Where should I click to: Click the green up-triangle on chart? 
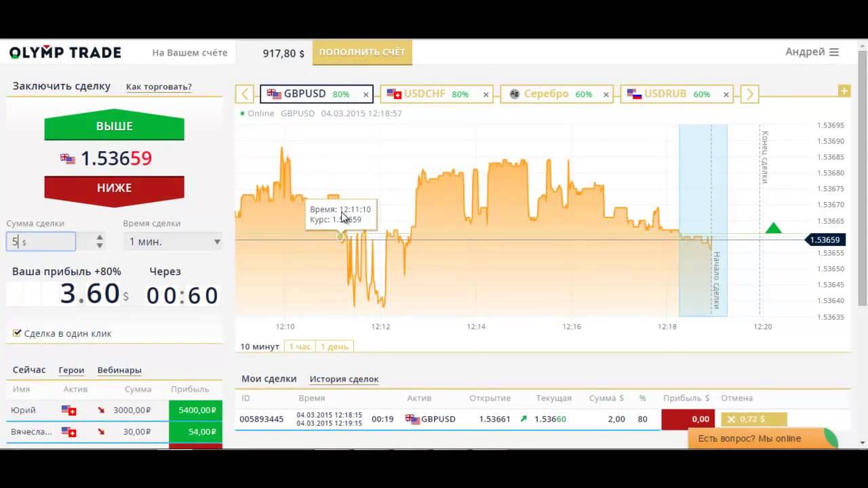click(x=773, y=228)
